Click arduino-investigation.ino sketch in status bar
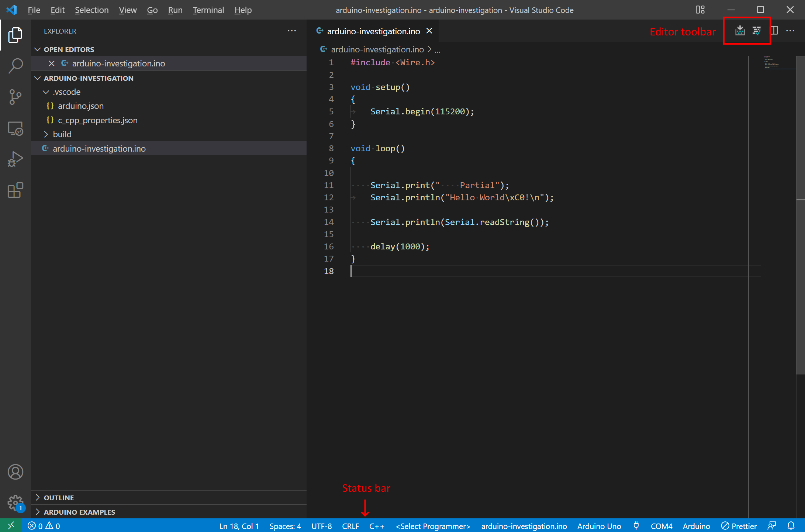The image size is (805, 532). tap(524, 526)
